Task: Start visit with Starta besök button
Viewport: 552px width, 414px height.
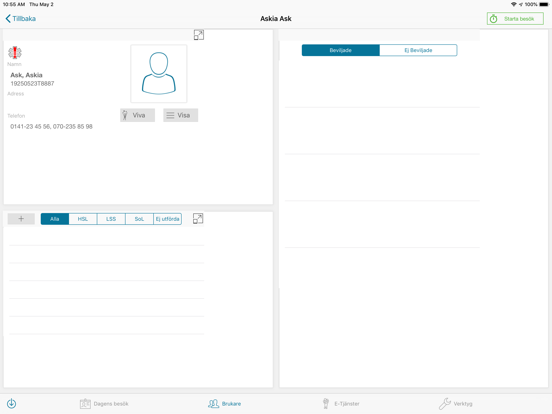Action: (x=515, y=19)
